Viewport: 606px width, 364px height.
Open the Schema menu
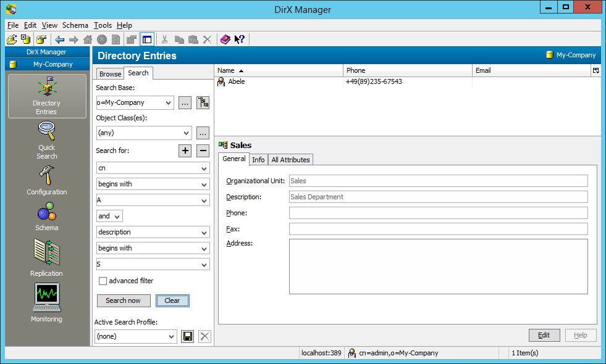[x=75, y=25]
